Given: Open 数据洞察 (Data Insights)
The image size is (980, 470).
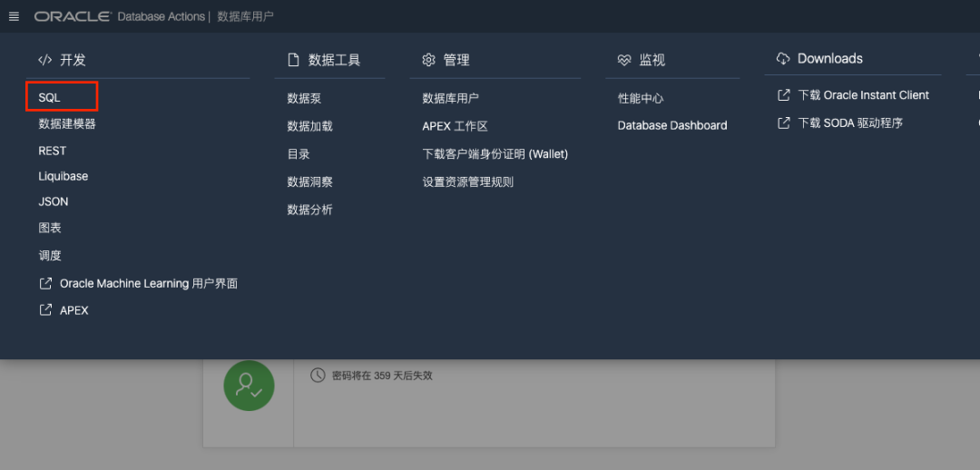Looking at the screenshot, I should click(310, 181).
